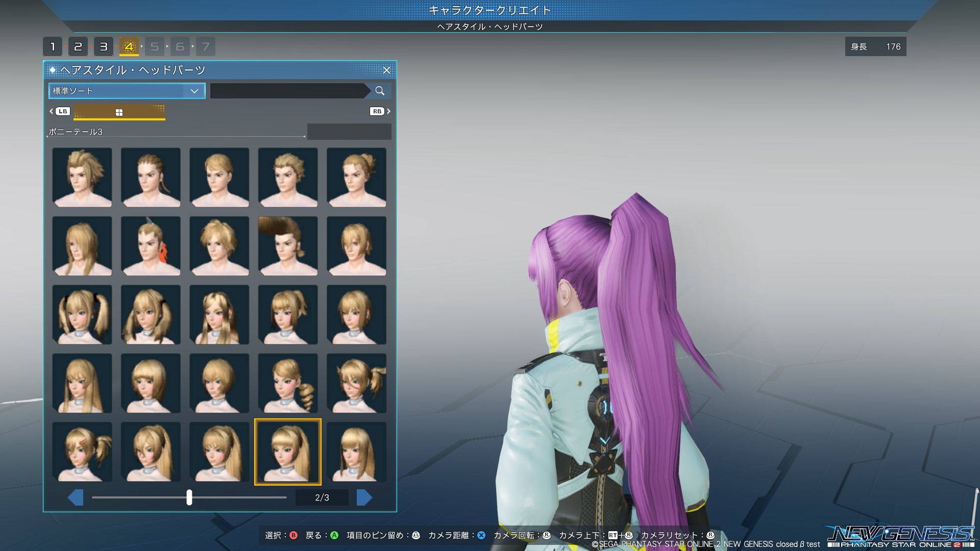980x551 pixels.
Task: Click the 選択 B button hint
Action: 281,535
